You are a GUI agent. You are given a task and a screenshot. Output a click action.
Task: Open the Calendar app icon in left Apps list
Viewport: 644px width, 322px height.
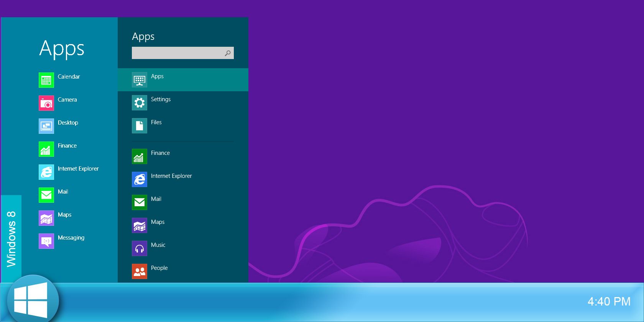(x=46, y=80)
